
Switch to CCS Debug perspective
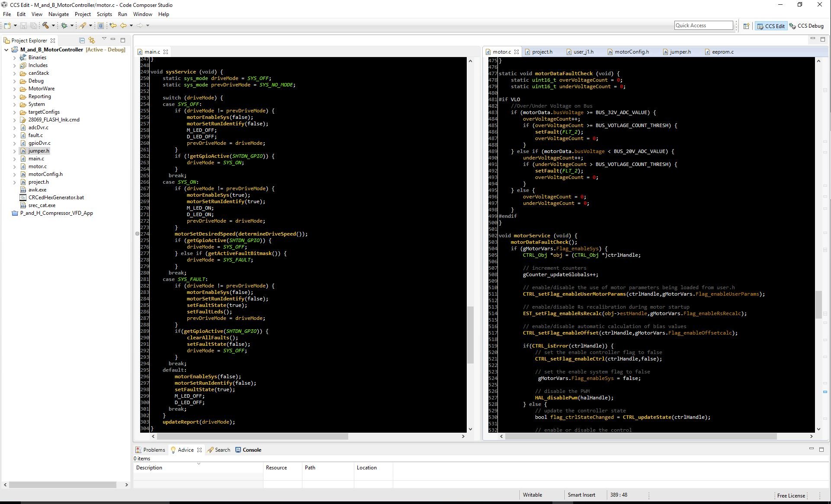pyautogui.click(x=806, y=26)
